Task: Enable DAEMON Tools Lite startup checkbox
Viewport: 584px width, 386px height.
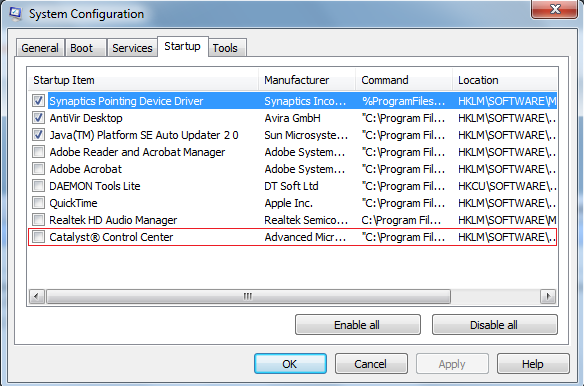Action: click(x=38, y=186)
